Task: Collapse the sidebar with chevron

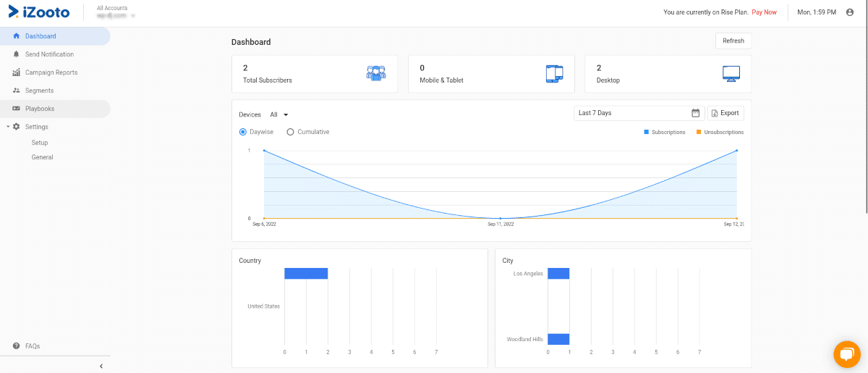Action: click(101, 366)
